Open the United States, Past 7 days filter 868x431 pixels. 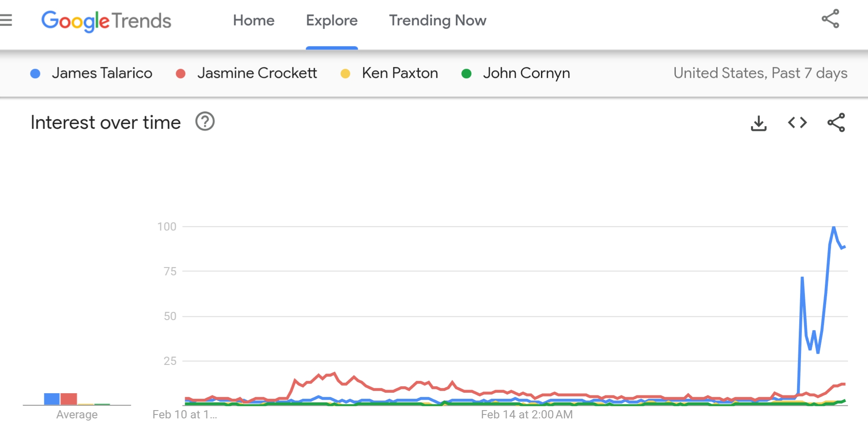click(760, 73)
